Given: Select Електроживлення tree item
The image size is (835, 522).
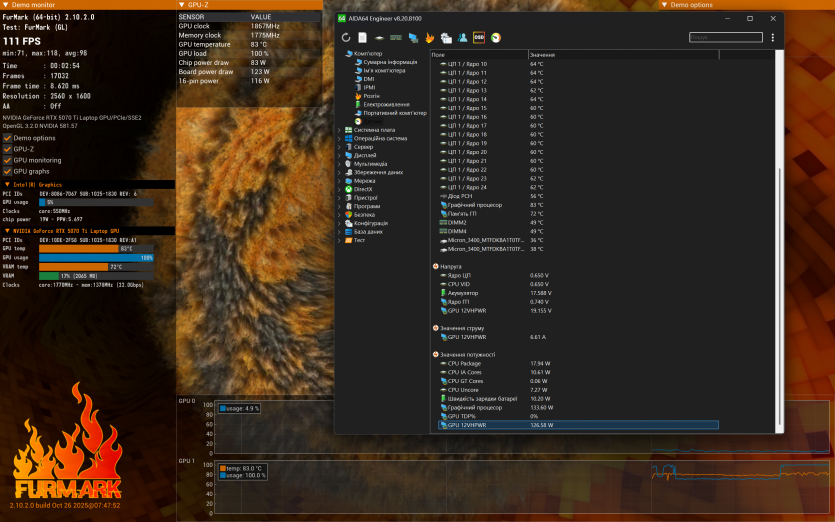Looking at the screenshot, I should pos(385,104).
